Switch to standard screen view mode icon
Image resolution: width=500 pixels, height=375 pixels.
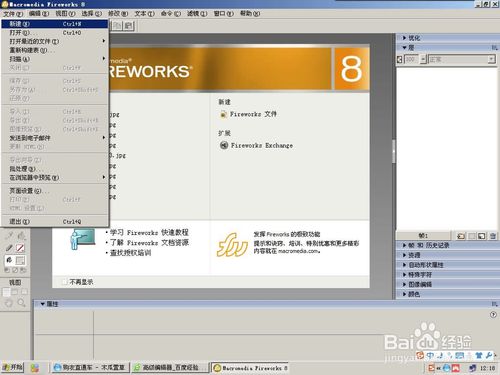pos(6,292)
